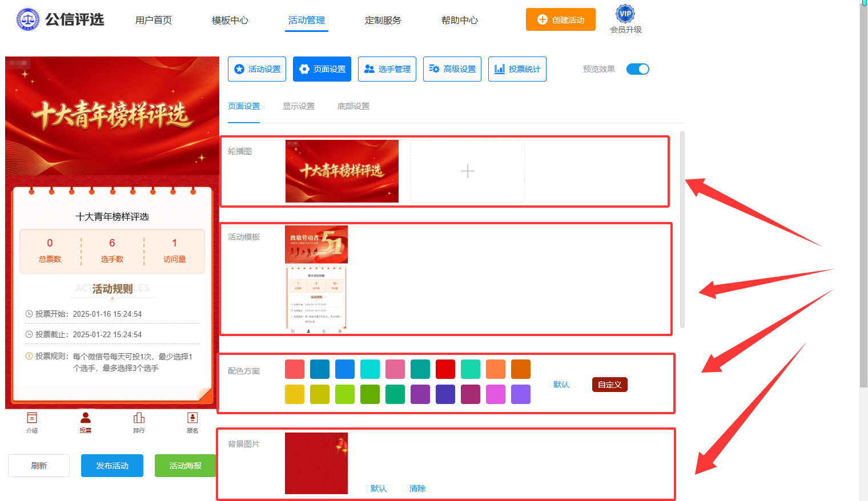The width and height of the screenshot is (868, 501).
Task: Click the 自定义 color scheme button
Action: pos(610,385)
